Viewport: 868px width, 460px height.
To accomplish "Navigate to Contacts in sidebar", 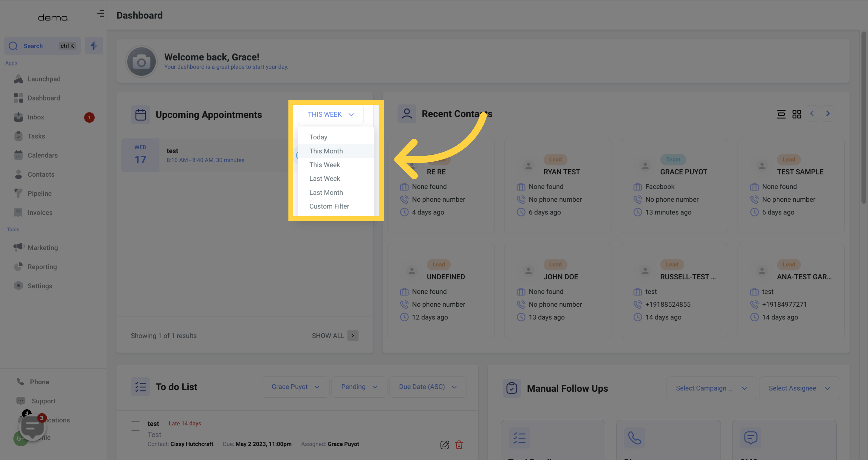I will [41, 174].
